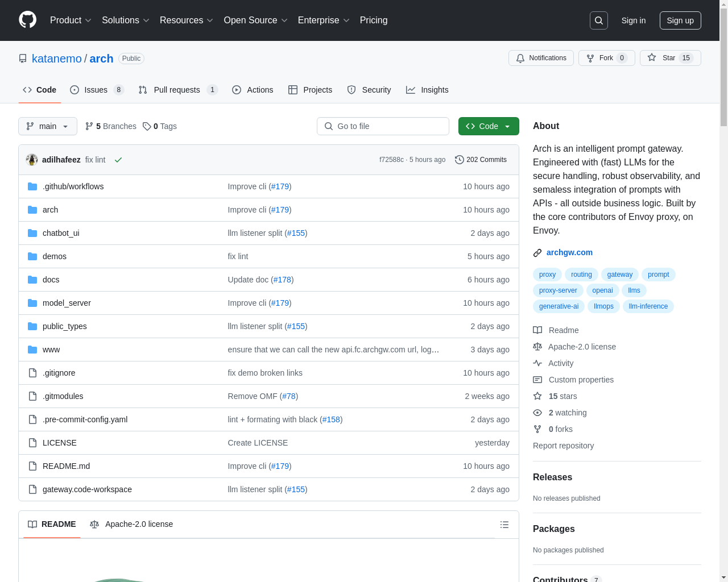Click the folder icon beside model_server

[32, 303]
